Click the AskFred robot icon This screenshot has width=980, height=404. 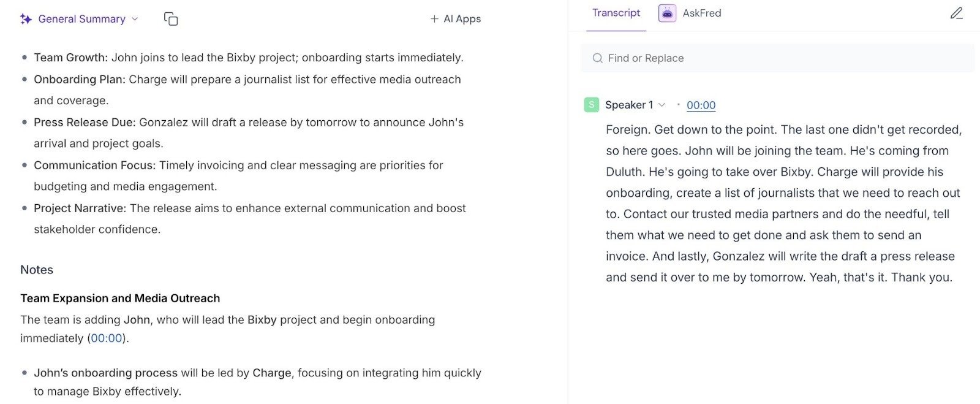[x=667, y=13]
